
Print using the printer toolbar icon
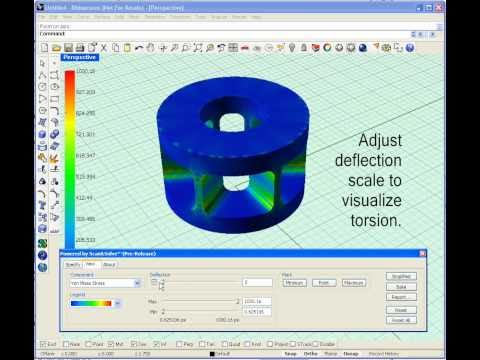[80, 48]
